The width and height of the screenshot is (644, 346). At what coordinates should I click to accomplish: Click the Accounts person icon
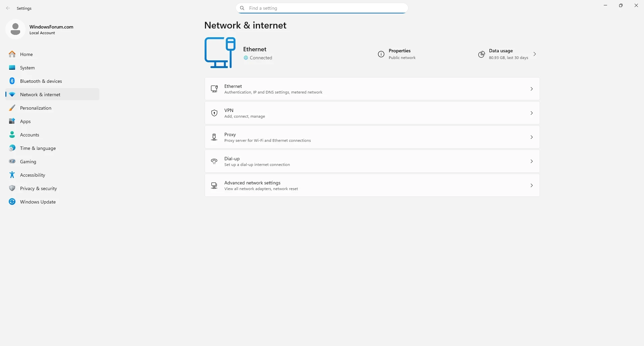tap(12, 134)
